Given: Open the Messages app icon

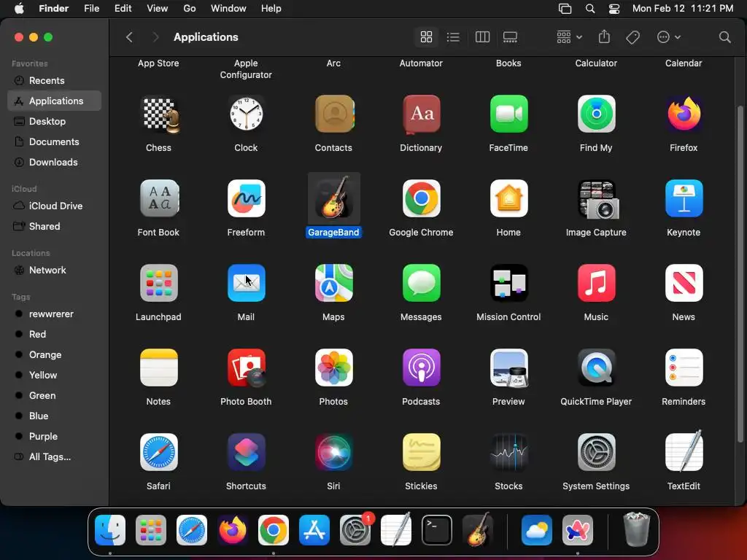Looking at the screenshot, I should pyautogui.click(x=421, y=284).
